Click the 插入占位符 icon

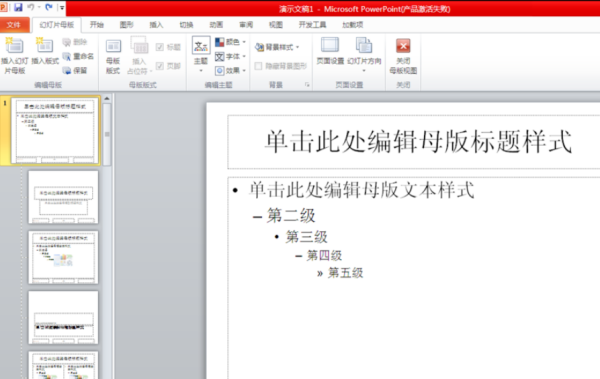point(139,46)
